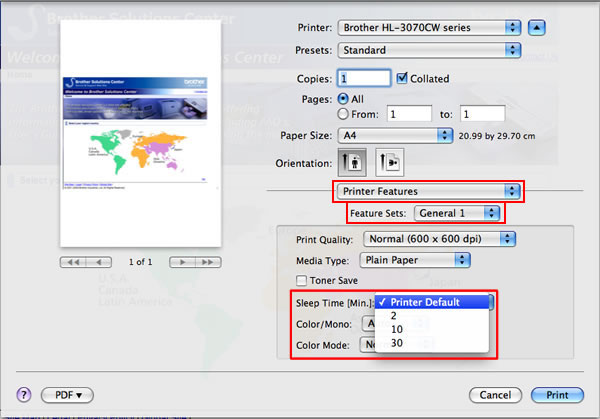Select Printer Default sleep time option
The height and width of the screenshot is (419, 600).
434,302
